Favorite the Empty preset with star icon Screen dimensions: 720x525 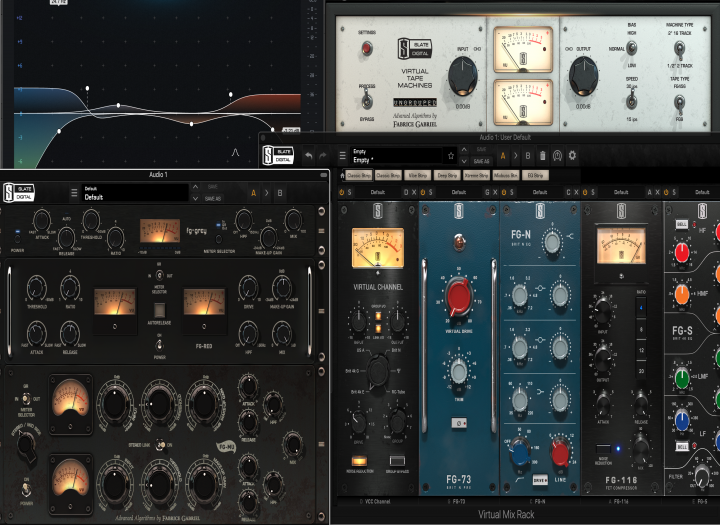coord(451,156)
